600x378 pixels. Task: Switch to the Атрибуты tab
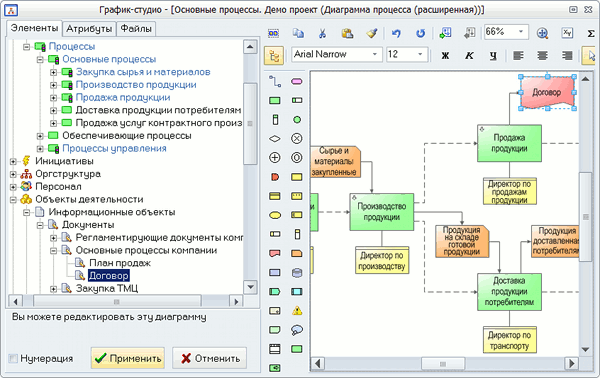tap(89, 29)
